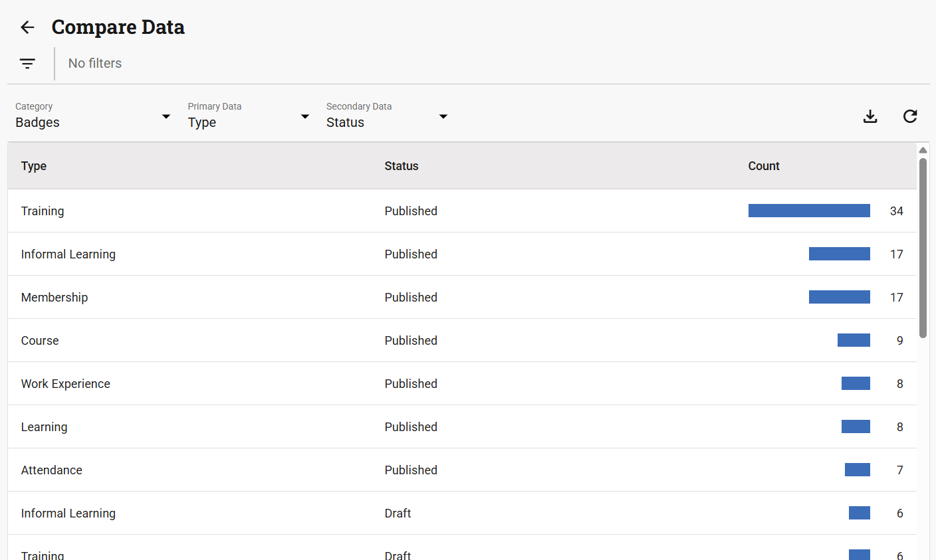936x560 pixels.
Task: Download the comparison data
Action: coord(870,116)
